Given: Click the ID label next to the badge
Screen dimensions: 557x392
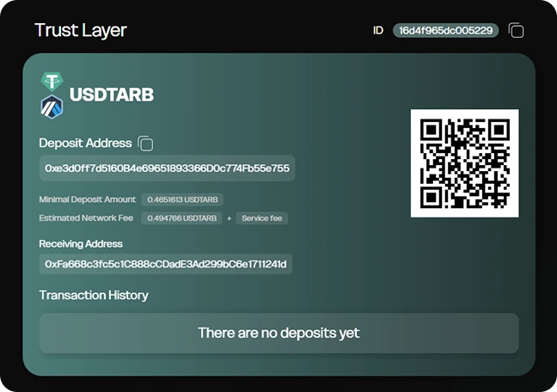Looking at the screenshot, I should (377, 30).
